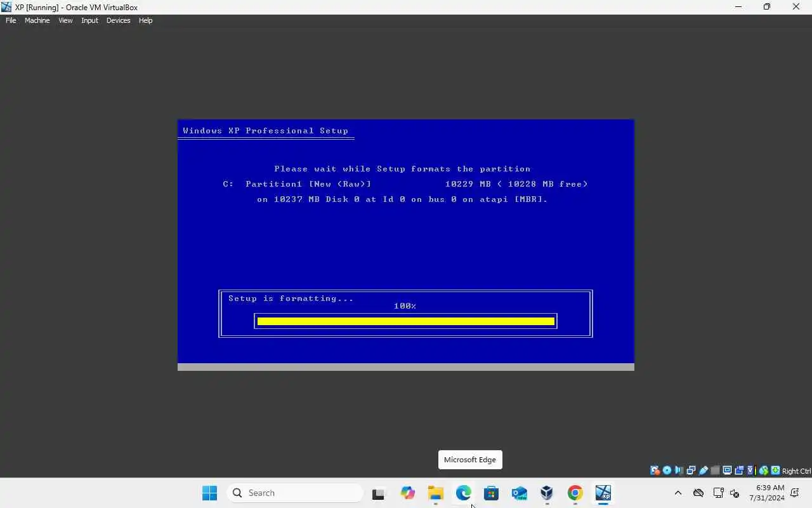Click the keyboard capture green arrow icon
The height and width of the screenshot is (508, 812).
(x=775, y=471)
